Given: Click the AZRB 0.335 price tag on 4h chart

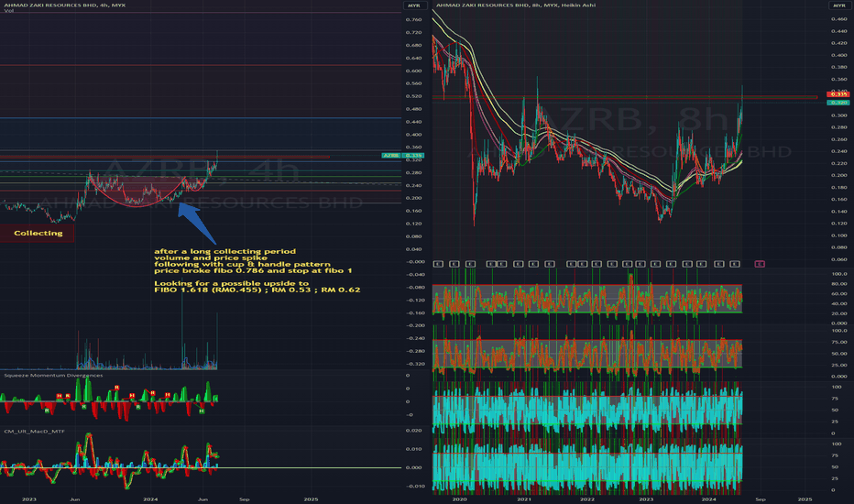Looking at the screenshot, I should (402, 155).
